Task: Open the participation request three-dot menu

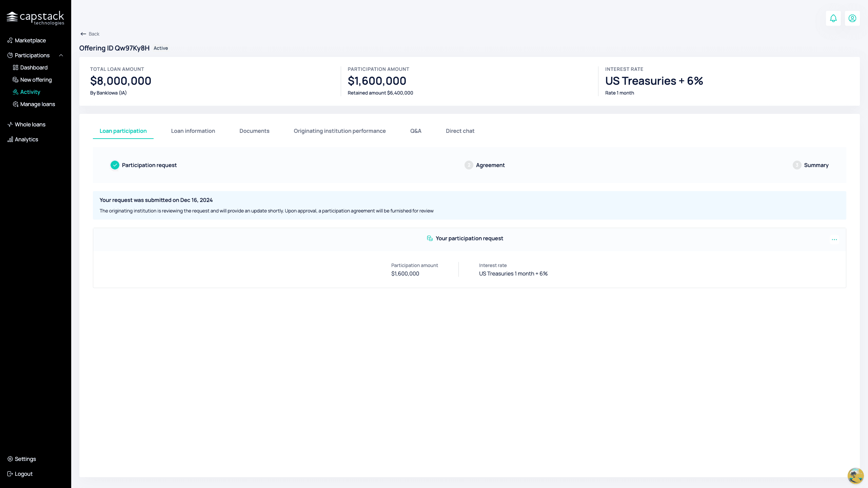Action: (834, 240)
